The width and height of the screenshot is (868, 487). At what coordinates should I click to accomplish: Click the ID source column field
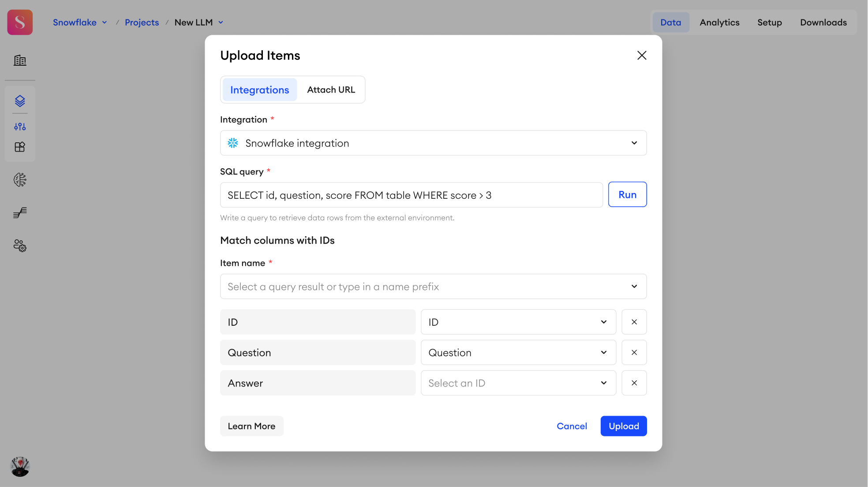[x=318, y=322]
